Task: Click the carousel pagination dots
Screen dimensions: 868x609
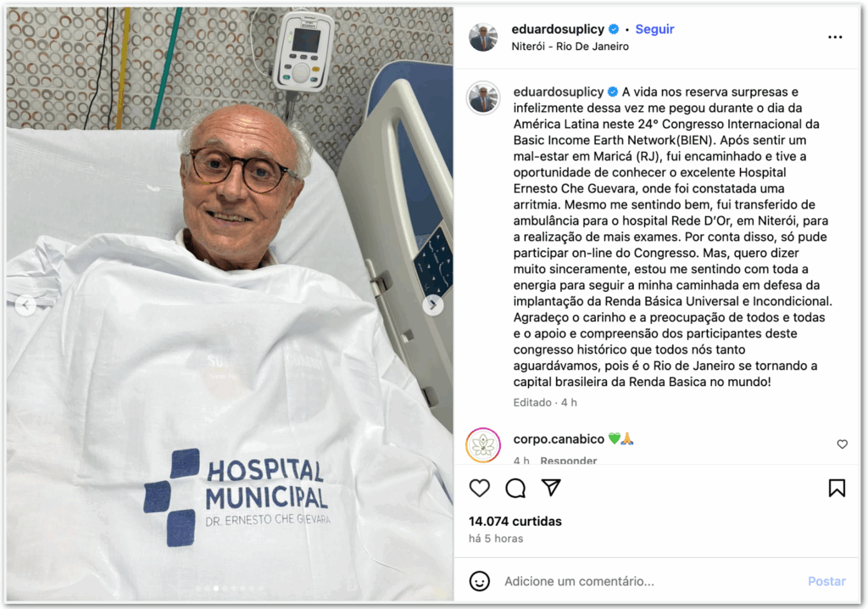Action: coord(229,589)
